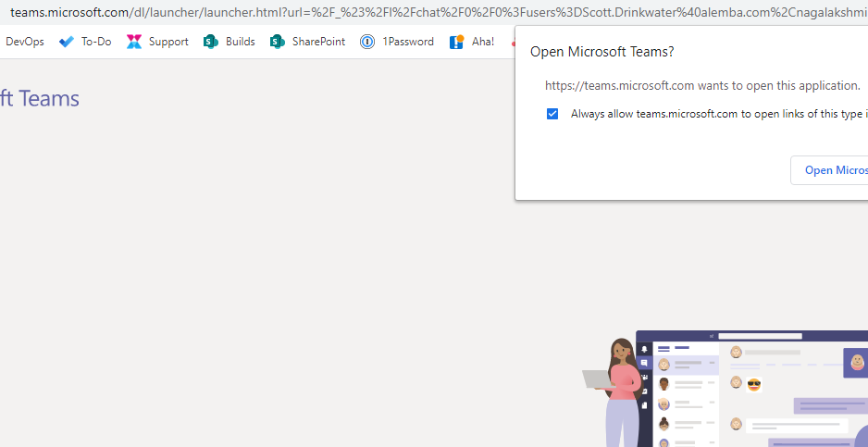Click the Builds bookmark icon
Screen dimensions: 868x447
(x=211, y=42)
